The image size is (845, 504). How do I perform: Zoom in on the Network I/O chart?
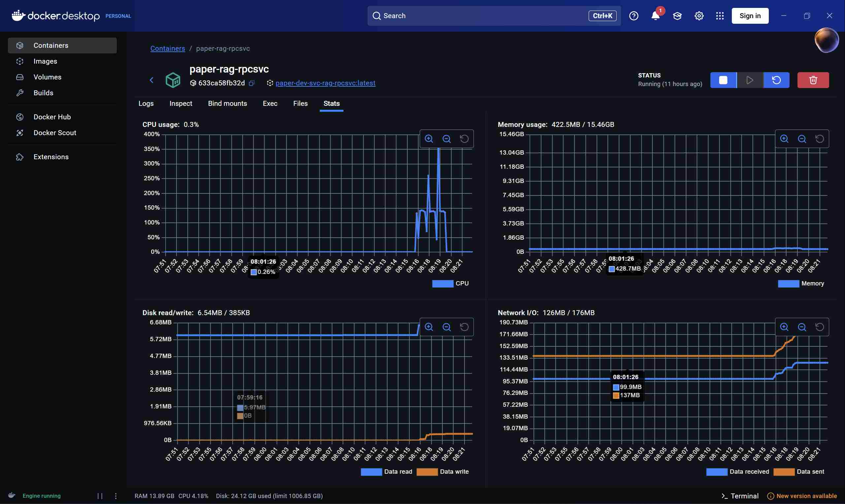(784, 327)
